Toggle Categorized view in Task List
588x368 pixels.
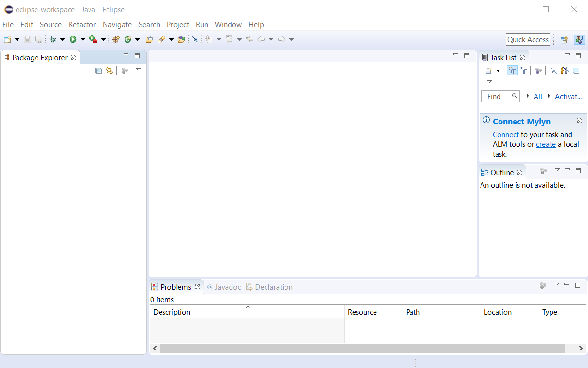point(512,70)
